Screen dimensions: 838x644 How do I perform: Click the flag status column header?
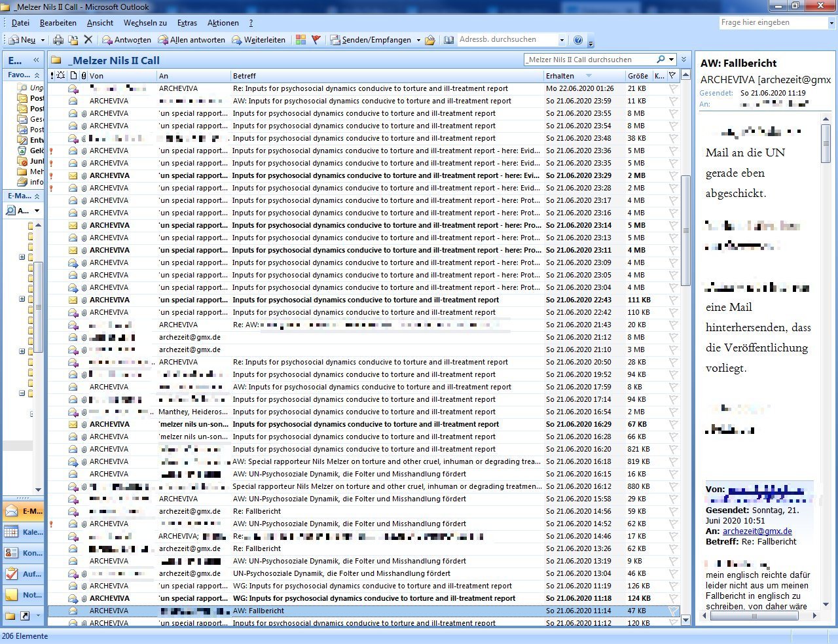coord(673,76)
